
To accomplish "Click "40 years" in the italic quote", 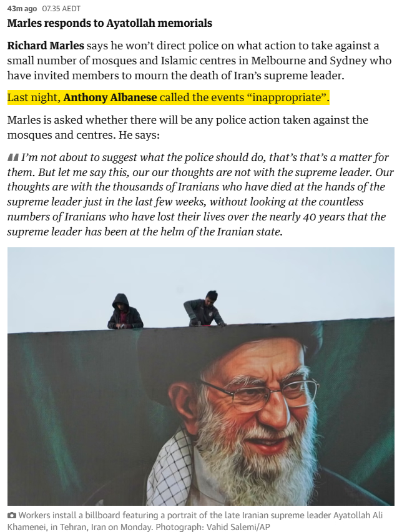I will click(x=323, y=217).
